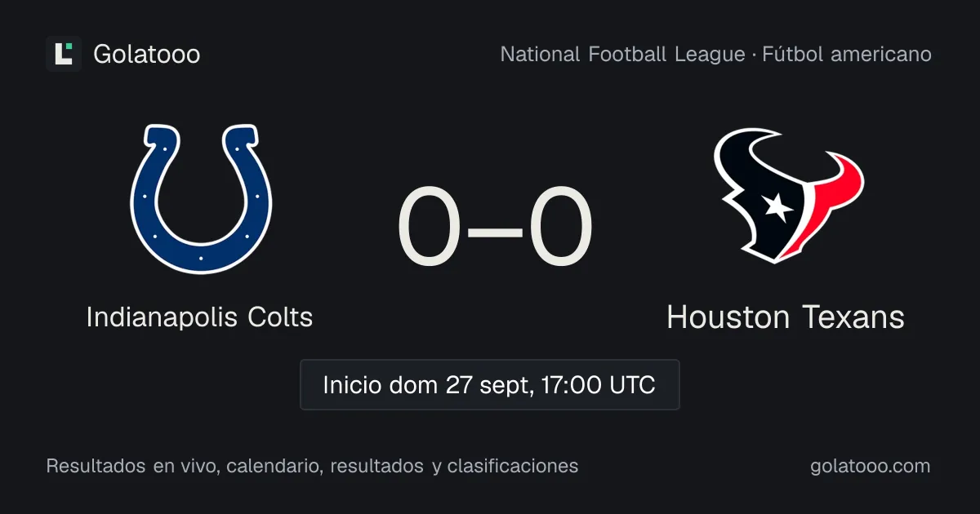Click the word Inicio in the kickoff box
The image size is (980, 514).
[x=353, y=385]
